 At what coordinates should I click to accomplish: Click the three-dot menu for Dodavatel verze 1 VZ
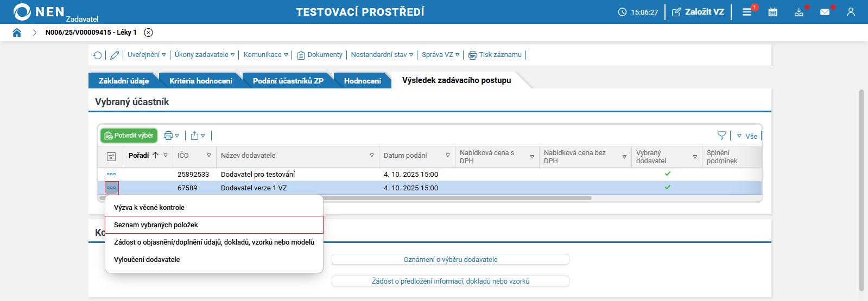111,188
